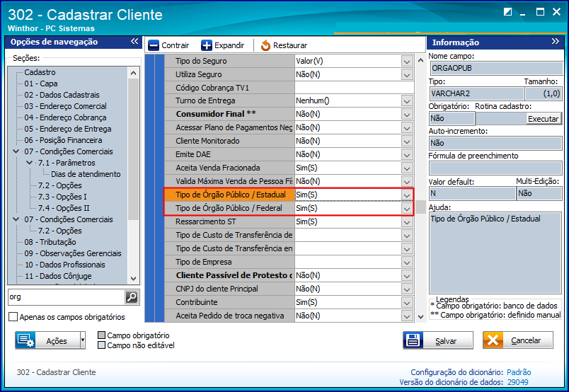Select 08 - Tributação section
Screen dimensions: 569x392
click(x=50, y=242)
